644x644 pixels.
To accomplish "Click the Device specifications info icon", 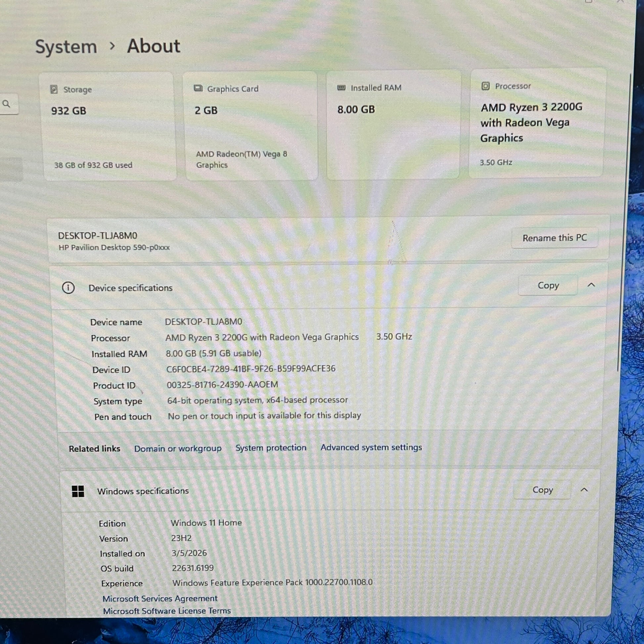I will (68, 288).
